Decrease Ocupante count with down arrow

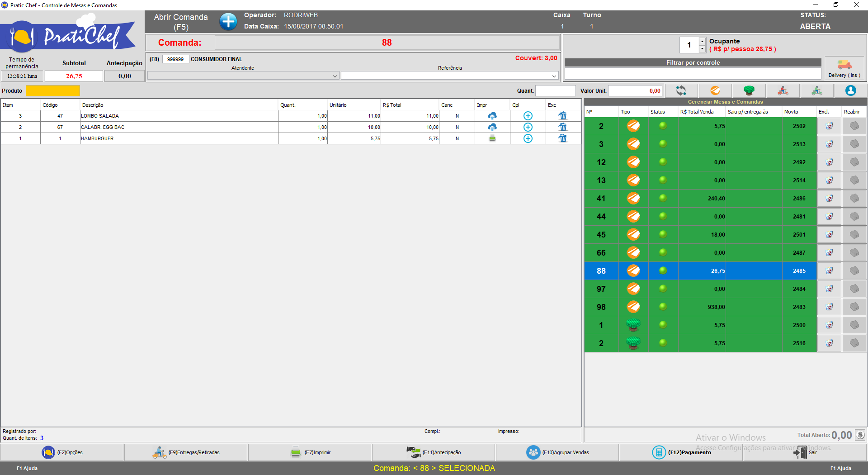(702, 48)
